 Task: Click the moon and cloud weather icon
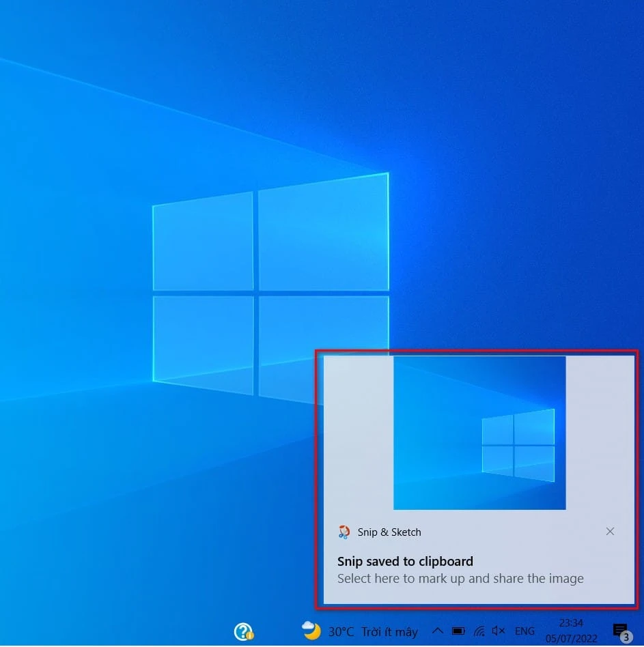[312, 631]
